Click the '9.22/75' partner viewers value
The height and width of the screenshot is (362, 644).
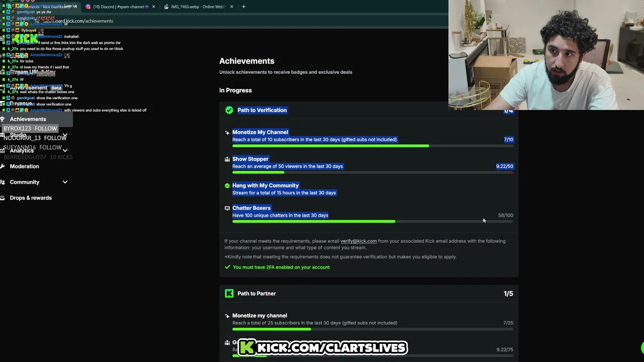(x=505, y=350)
